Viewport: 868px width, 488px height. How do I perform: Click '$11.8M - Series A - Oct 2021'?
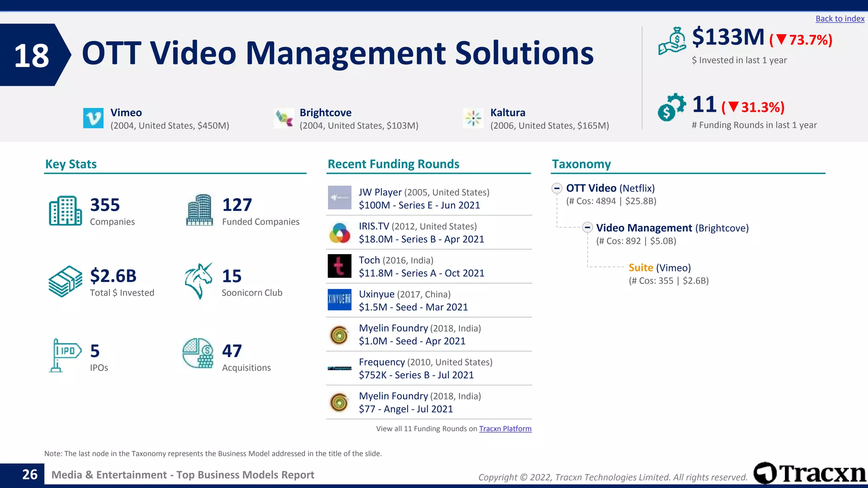422,273
